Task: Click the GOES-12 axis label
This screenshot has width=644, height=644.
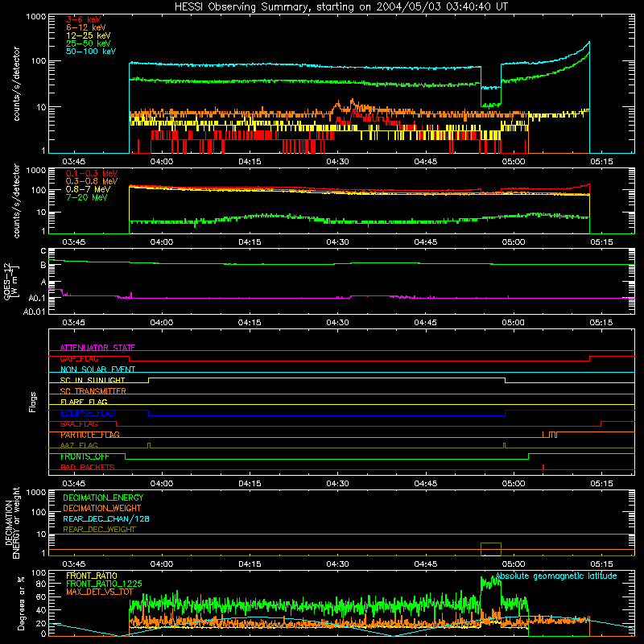Action: tap(10, 282)
